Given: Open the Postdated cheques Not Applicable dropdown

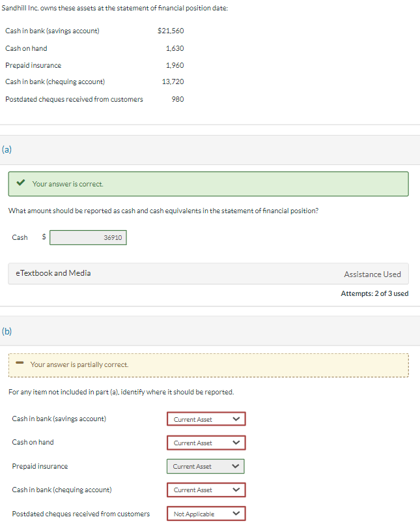Looking at the screenshot, I should pos(206,513).
